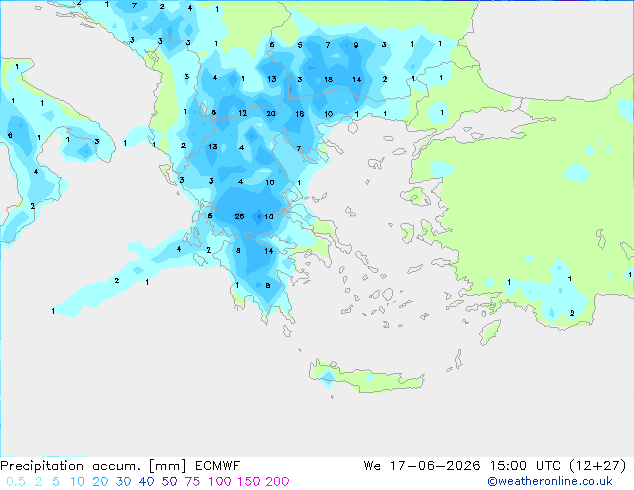Click the 150 value in the legend

click(x=249, y=482)
